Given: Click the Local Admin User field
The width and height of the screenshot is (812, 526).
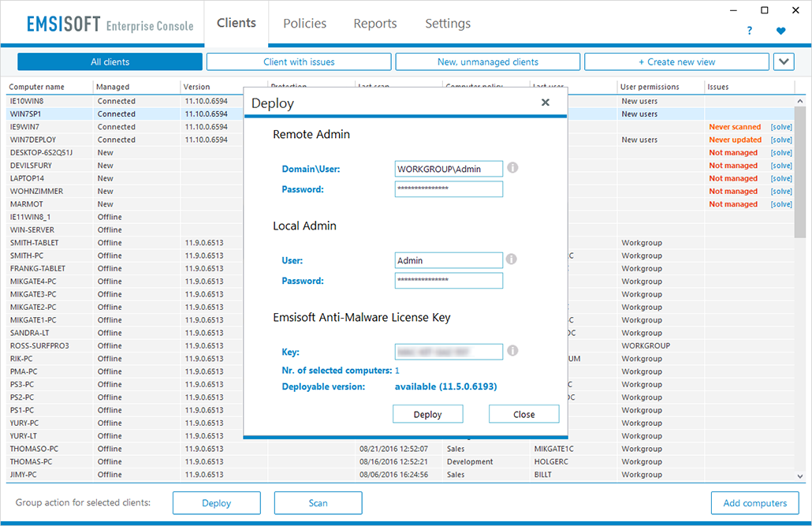Looking at the screenshot, I should 449,260.
